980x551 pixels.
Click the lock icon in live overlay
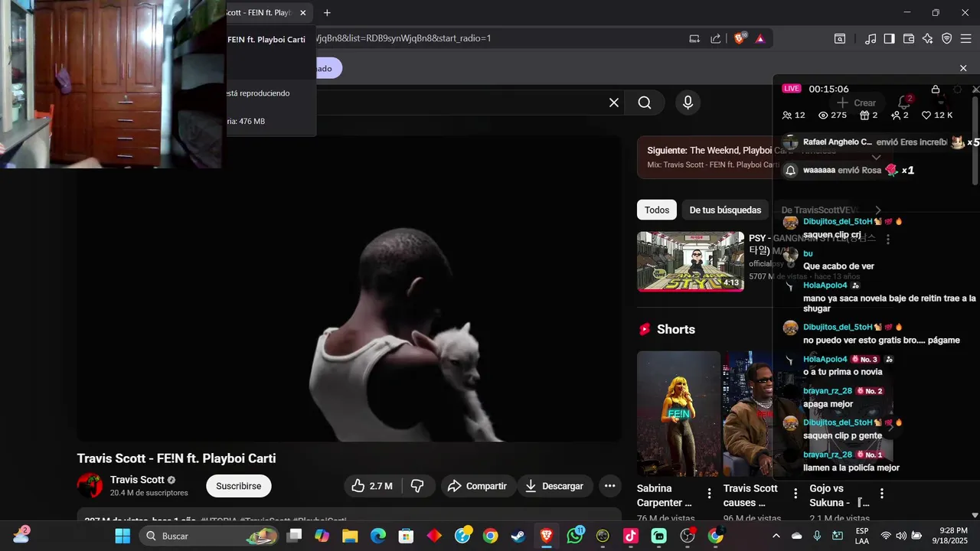935,90
